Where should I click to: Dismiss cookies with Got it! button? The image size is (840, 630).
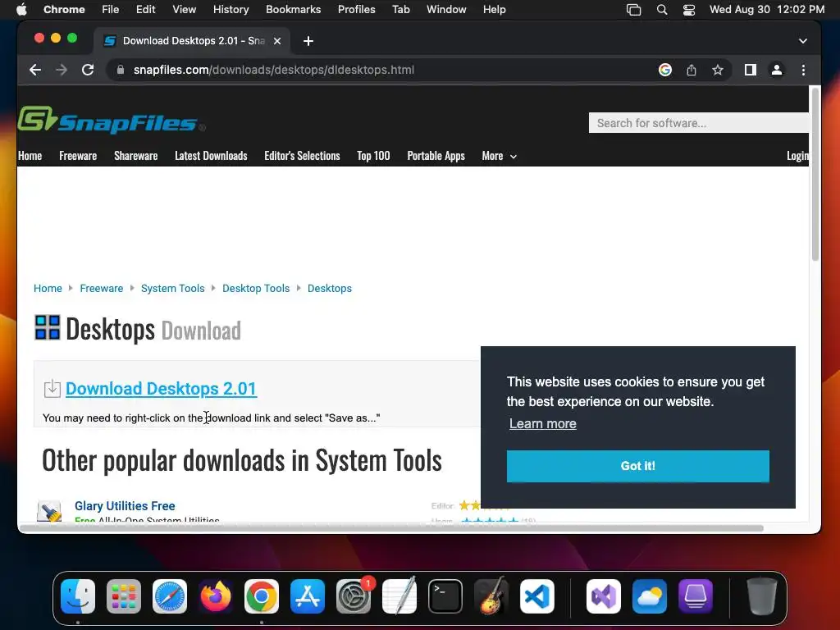tap(637, 466)
